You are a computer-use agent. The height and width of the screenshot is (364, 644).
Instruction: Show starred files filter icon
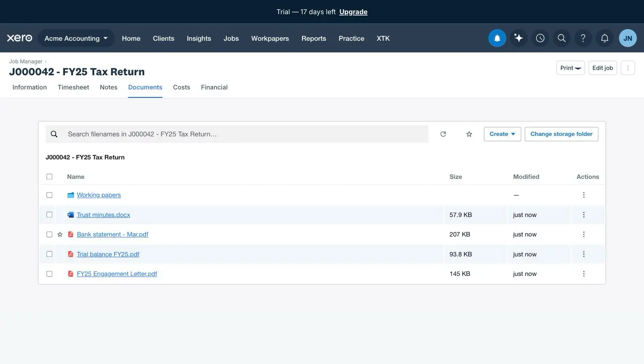469,134
